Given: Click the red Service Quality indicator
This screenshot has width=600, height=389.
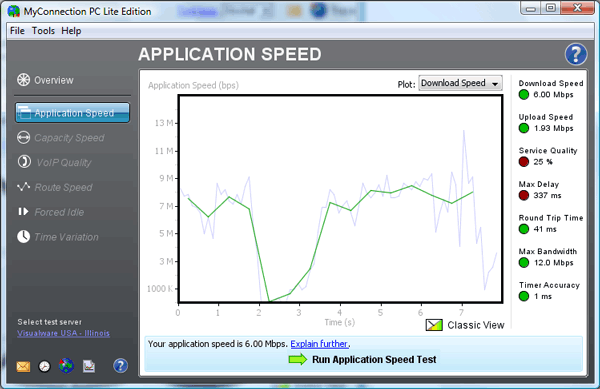Looking at the screenshot, I should [x=523, y=162].
